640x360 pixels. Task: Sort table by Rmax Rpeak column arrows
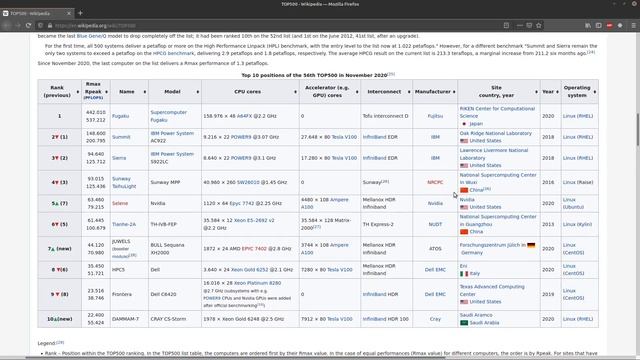click(x=107, y=92)
